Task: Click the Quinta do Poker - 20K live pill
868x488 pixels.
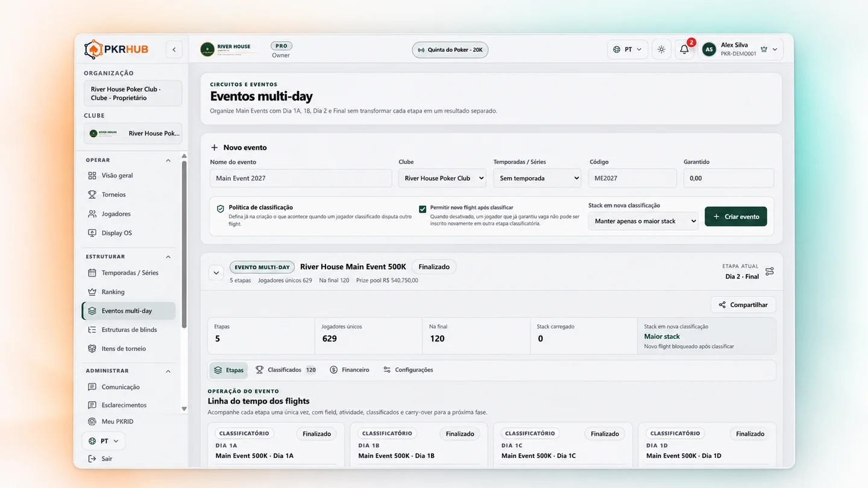Action: click(450, 49)
